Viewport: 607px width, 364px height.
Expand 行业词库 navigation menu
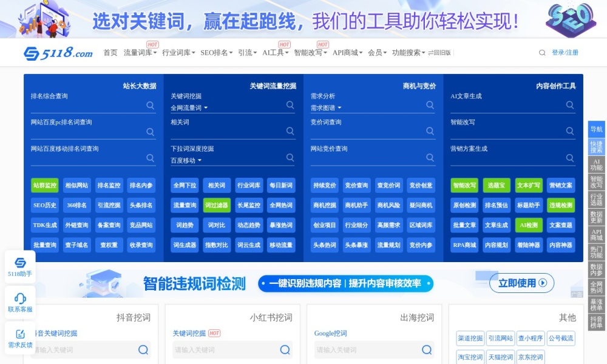[178, 53]
